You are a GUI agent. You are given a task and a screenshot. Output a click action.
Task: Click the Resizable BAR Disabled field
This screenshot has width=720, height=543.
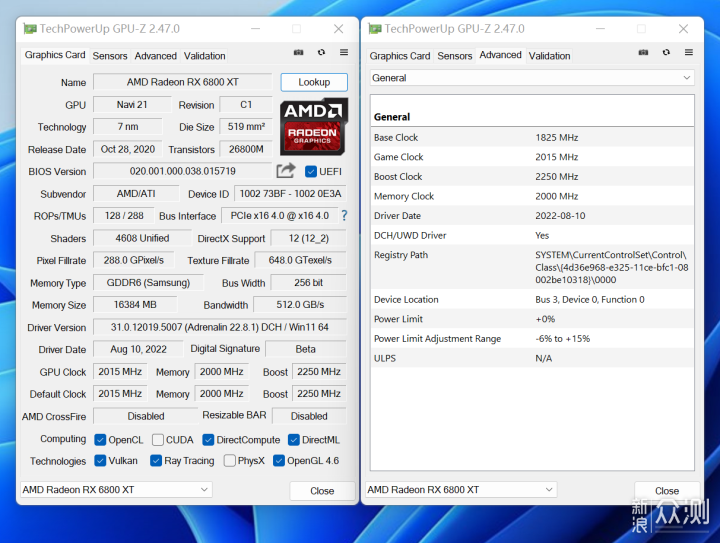tap(309, 416)
